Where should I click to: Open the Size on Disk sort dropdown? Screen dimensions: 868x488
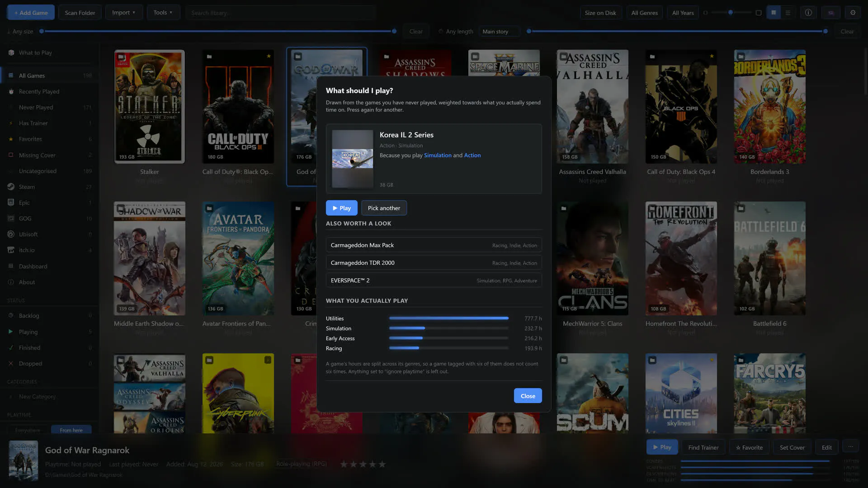coord(600,13)
